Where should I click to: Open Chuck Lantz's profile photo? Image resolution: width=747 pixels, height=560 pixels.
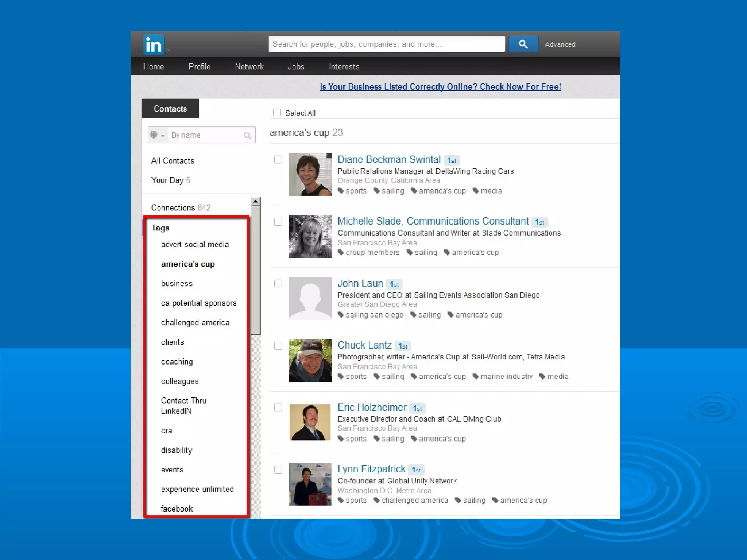tap(310, 361)
